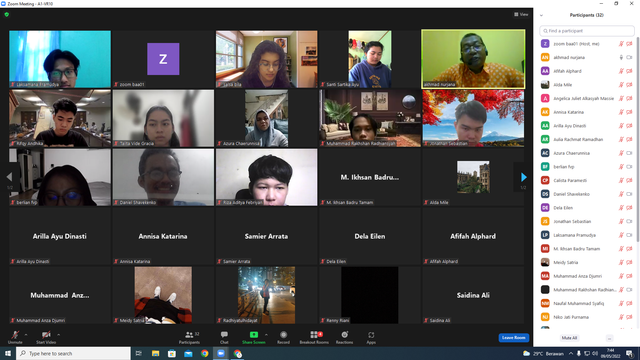The height and width of the screenshot is (360, 640).
Task: Toggle Start Video camera button
Action: coord(46,335)
